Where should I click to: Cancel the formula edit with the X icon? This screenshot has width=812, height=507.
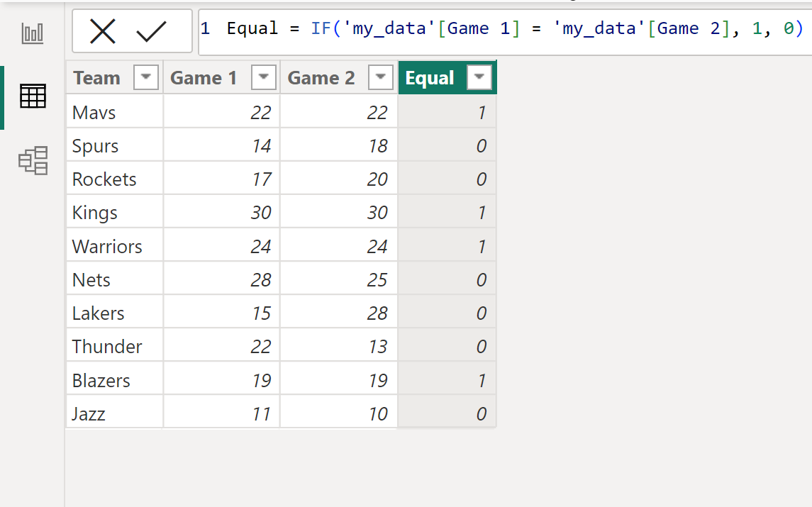pyautogui.click(x=103, y=32)
